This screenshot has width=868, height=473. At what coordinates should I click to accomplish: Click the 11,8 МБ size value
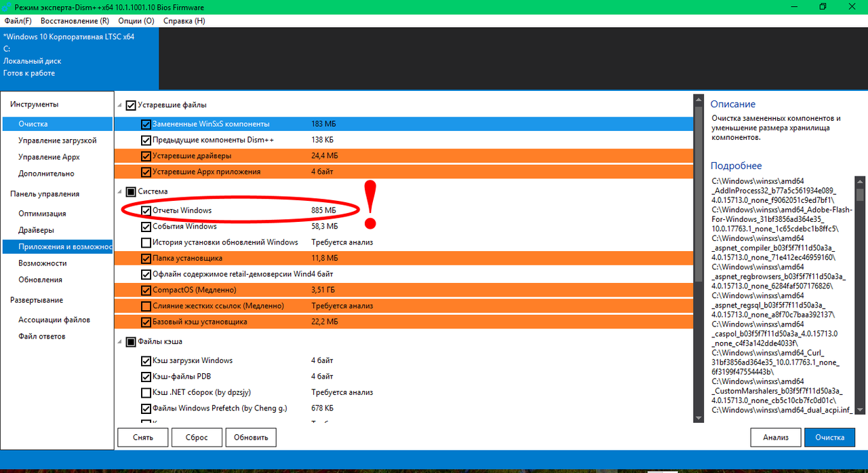coord(325,259)
